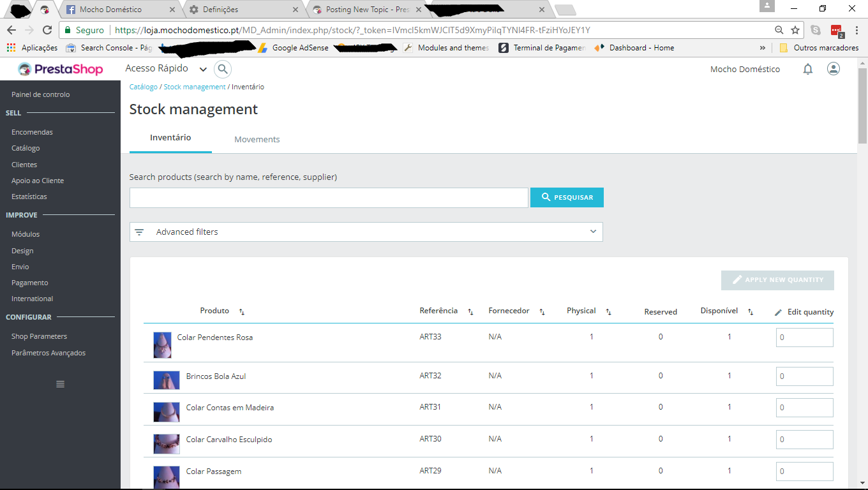Image resolution: width=868 pixels, height=490 pixels.
Task: Open the Search Console bookmark
Action: click(x=109, y=48)
